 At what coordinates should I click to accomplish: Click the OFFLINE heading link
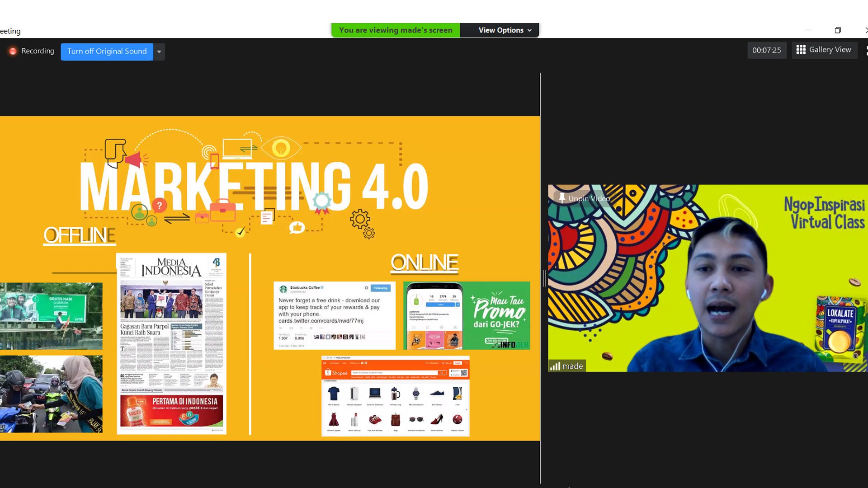pos(79,235)
